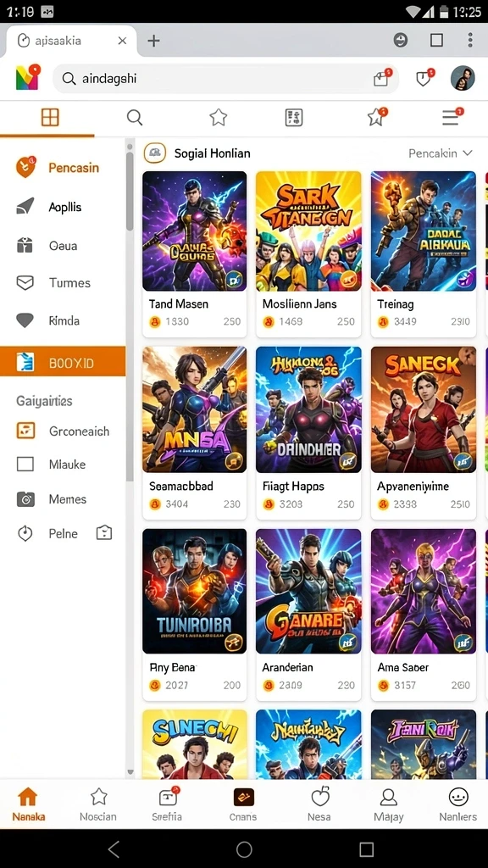Open Majay profile in bottom bar
The height and width of the screenshot is (868, 488).
click(x=388, y=804)
